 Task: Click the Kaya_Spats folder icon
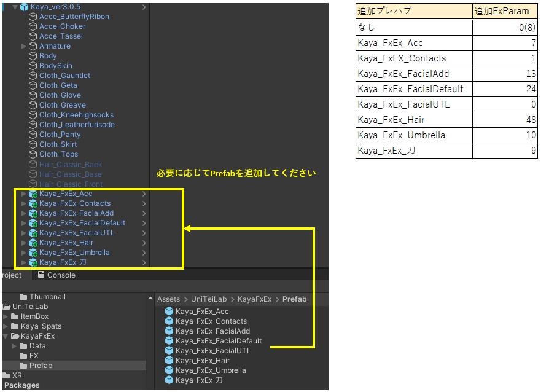pyautogui.click(x=15, y=326)
